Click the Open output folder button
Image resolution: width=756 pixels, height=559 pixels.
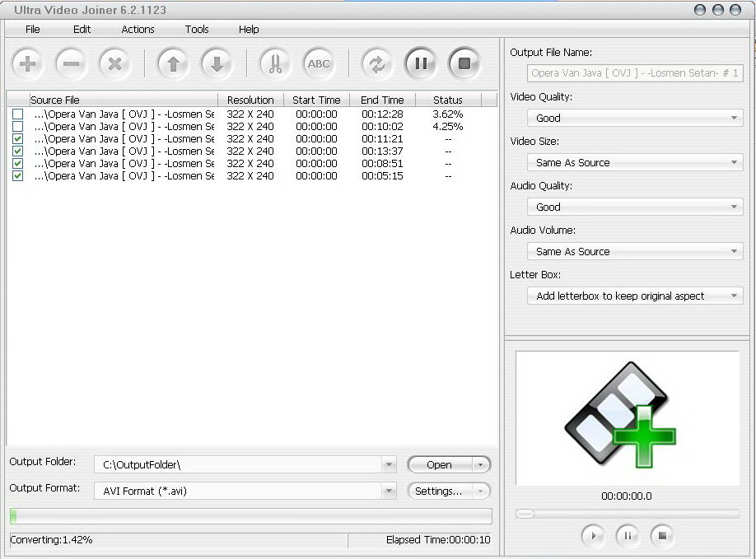tap(439, 464)
